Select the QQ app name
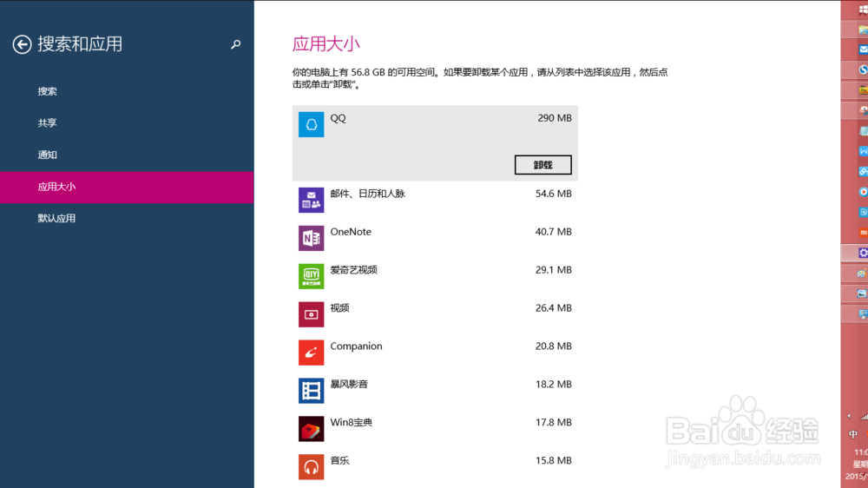 coord(338,118)
